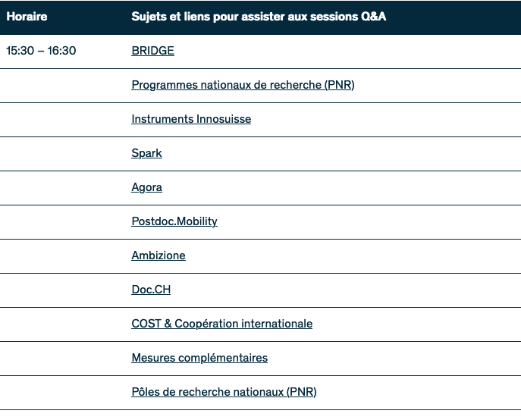Click the empty Horaire cell beside Spark
The height and width of the screenshot is (420, 521).
click(62, 153)
